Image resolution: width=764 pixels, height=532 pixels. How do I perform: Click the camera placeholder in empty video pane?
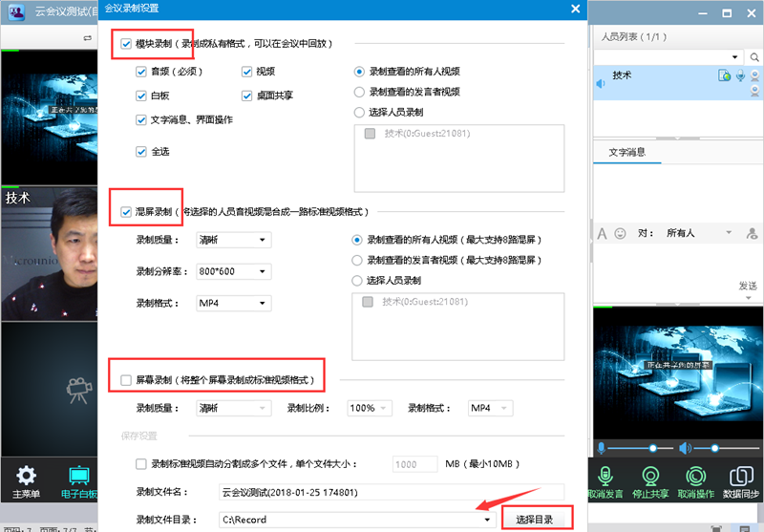tap(79, 391)
